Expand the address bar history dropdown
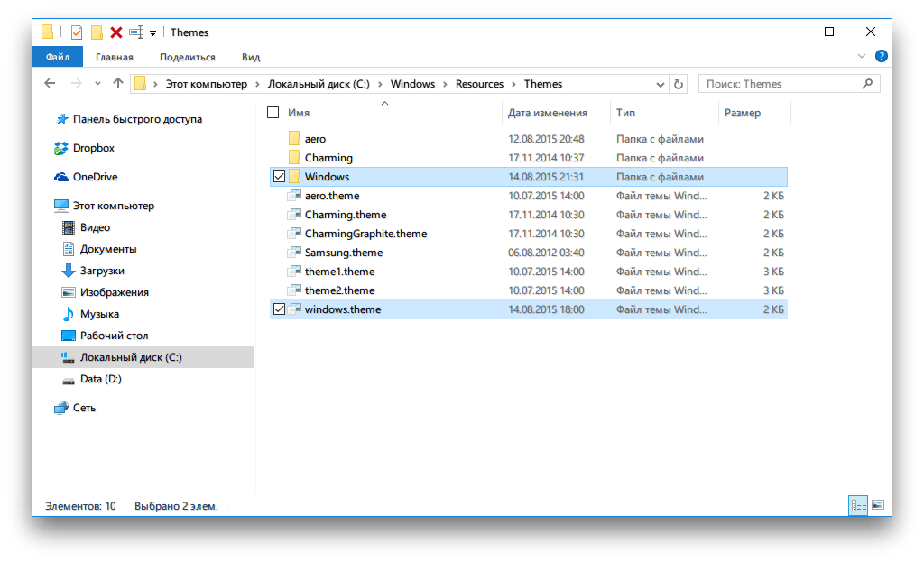This screenshot has width=924, height=562. click(x=658, y=84)
